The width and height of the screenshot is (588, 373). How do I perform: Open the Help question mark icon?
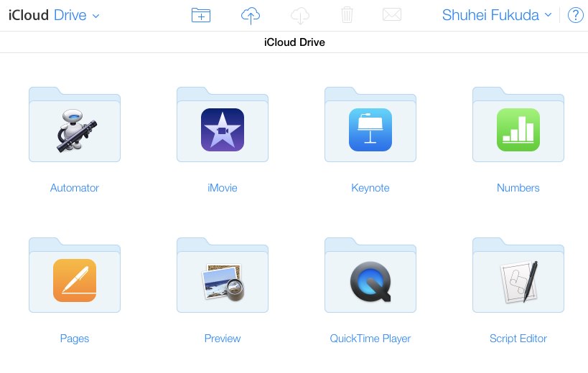(575, 15)
